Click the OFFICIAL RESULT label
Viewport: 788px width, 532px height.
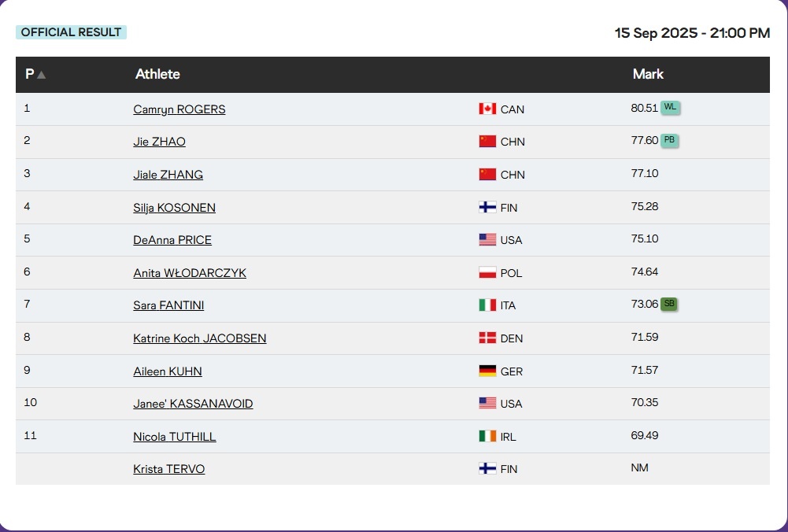tap(71, 32)
